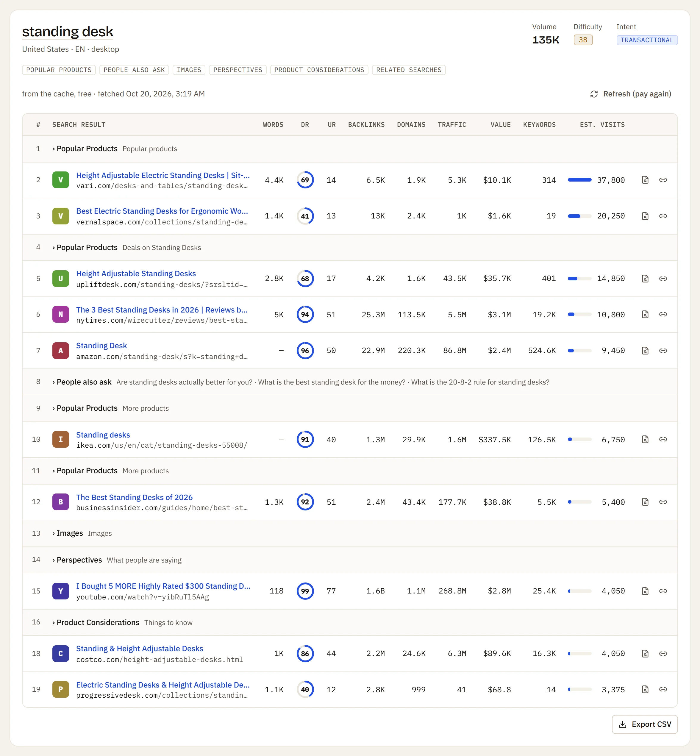Select the PERSPECTIVES feature tag

click(x=237, y=70)
